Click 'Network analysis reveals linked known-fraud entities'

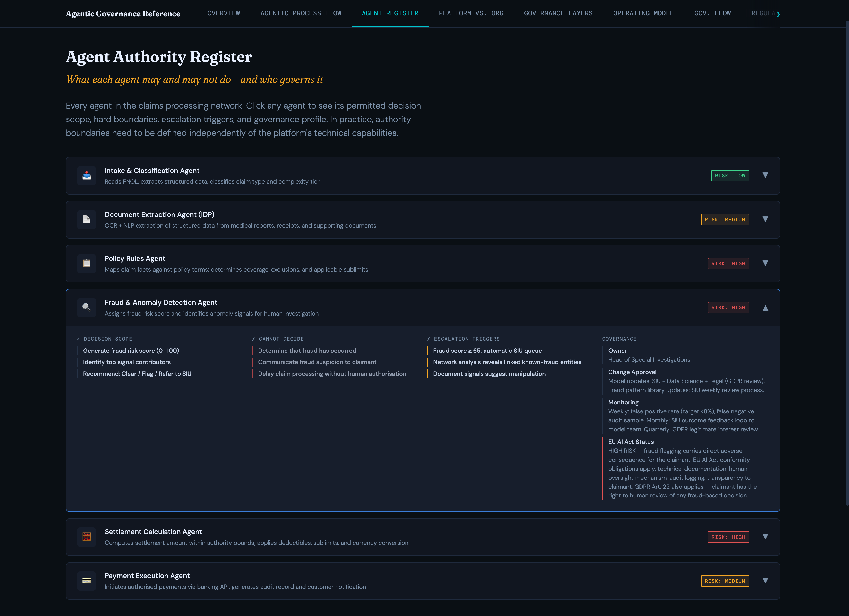pos(507,362)
